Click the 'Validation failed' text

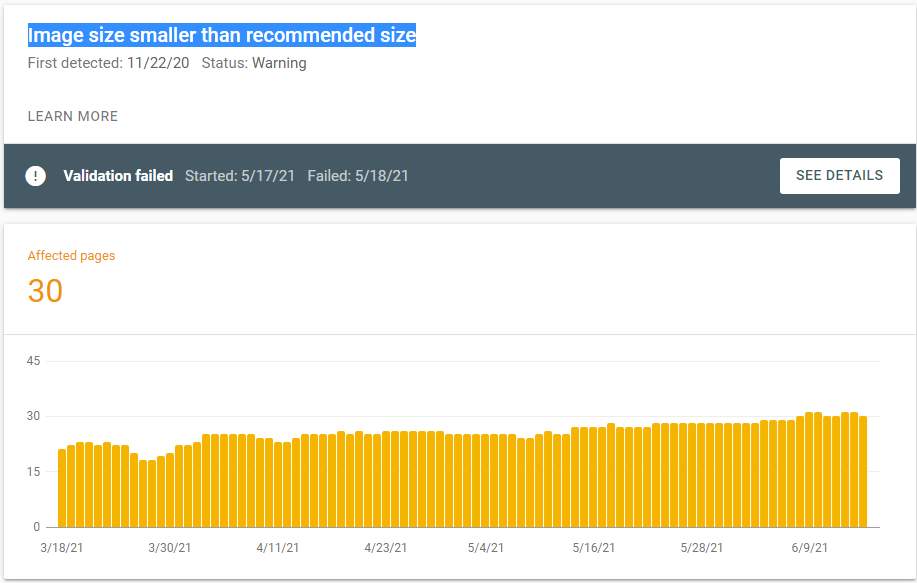coord(118,176)
